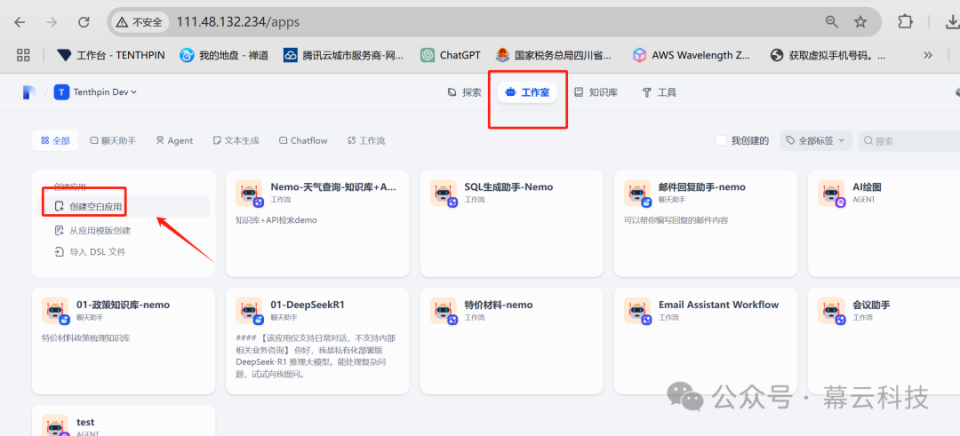Open the SQL生成助手-Nemo app card
The width and height of the screenshot is (960, 436).
(x=512, y=224)
